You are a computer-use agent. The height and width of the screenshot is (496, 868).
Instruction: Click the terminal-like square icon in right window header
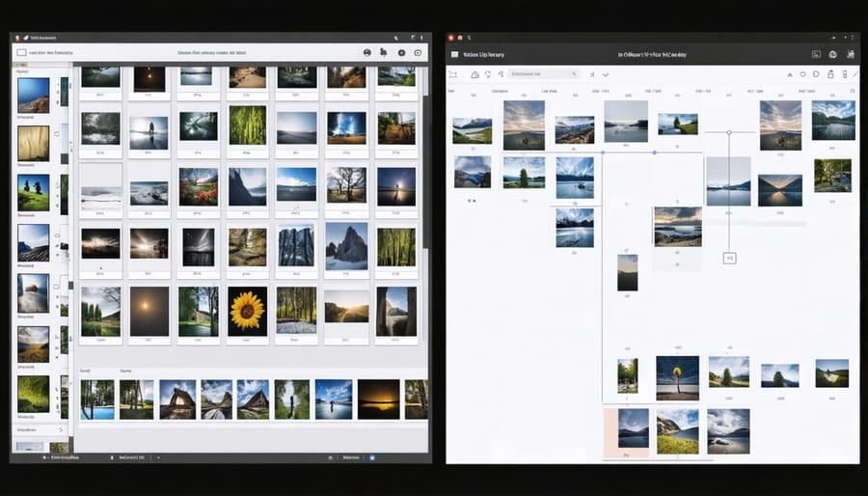tap(816, 54)
